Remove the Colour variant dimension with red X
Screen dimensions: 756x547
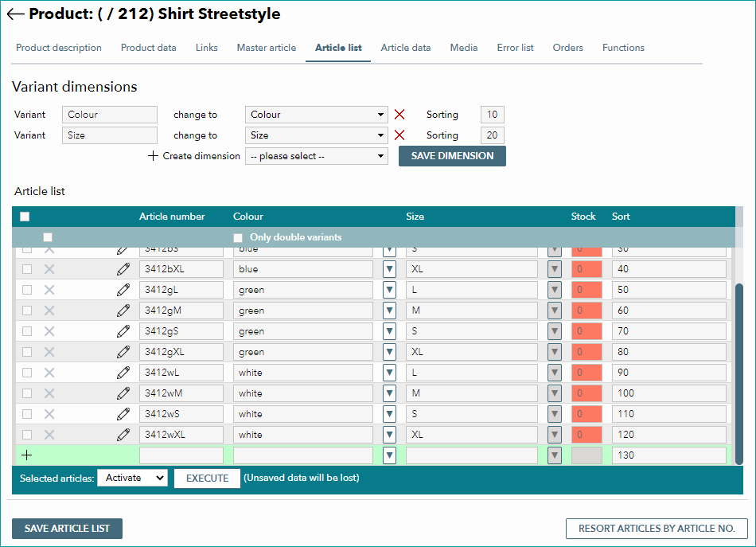tap(399, 115)
